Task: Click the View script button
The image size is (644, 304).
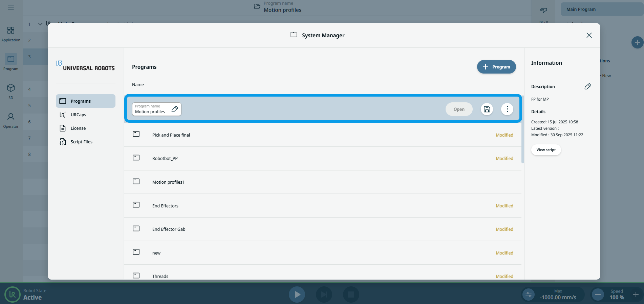Action: (x=546, y=150)
